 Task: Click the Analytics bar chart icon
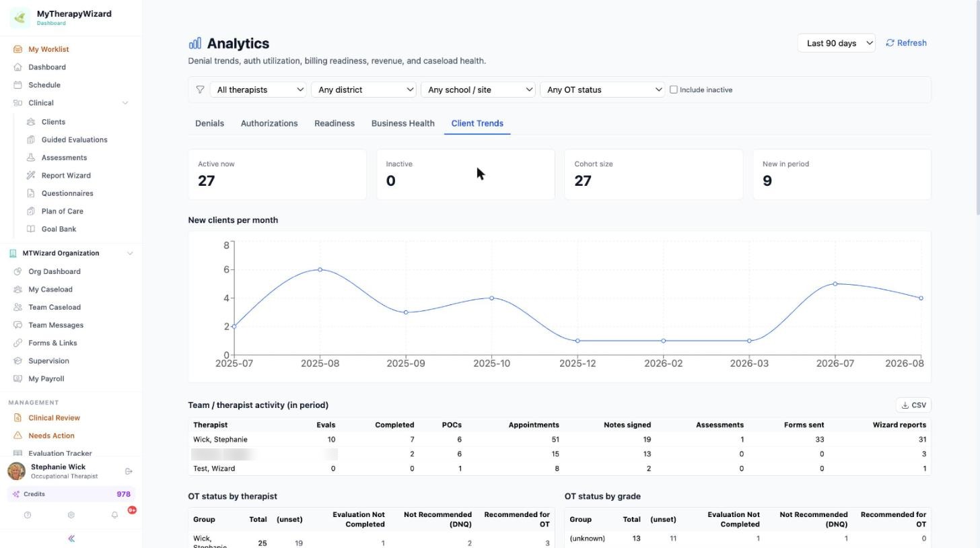195,43
